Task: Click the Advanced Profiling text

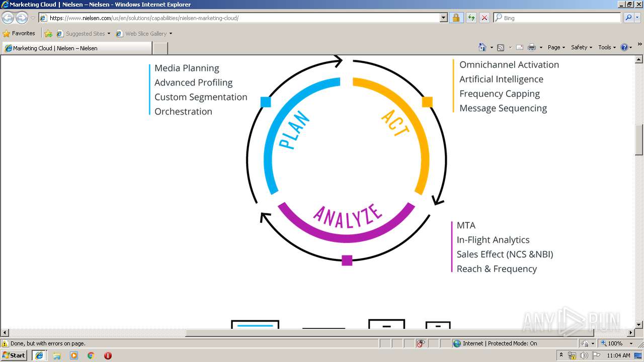Action: click(x=193, y=83)
